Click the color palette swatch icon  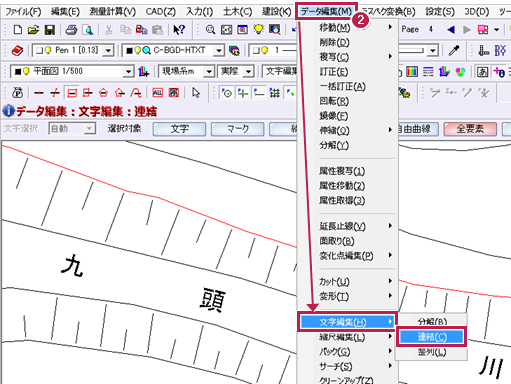(x=412, y=71)
